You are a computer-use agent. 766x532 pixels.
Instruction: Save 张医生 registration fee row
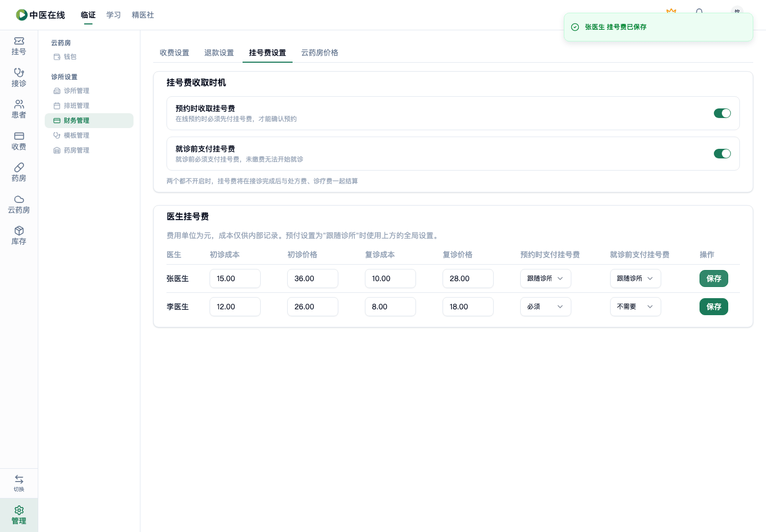coord(714,278)
